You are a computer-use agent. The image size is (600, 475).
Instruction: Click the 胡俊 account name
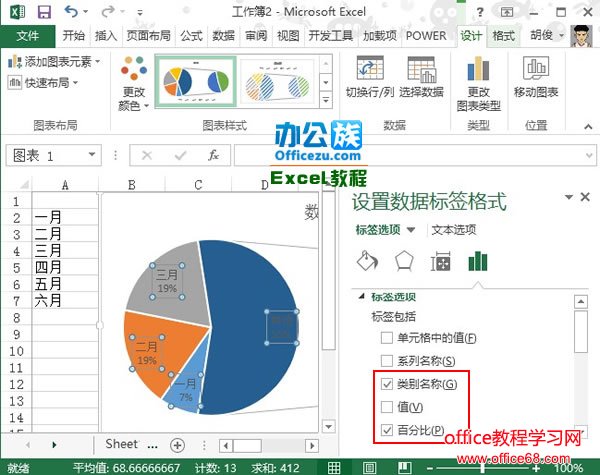[x=541, y=36]
